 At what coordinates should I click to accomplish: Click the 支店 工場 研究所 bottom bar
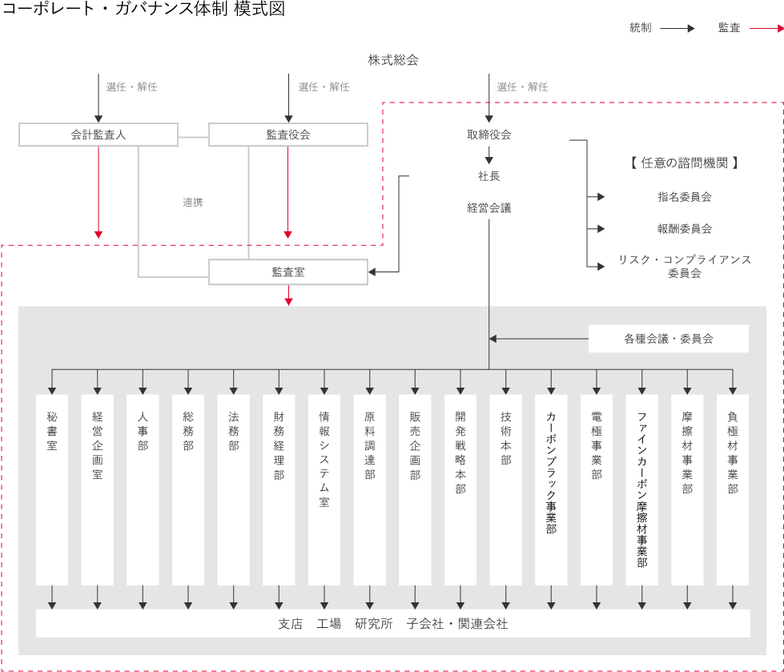pos(392,623)
